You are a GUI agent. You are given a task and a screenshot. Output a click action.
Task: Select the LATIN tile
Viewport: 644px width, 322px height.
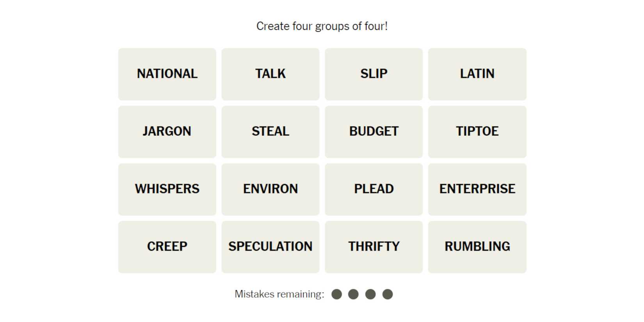(x=477, y=74)
